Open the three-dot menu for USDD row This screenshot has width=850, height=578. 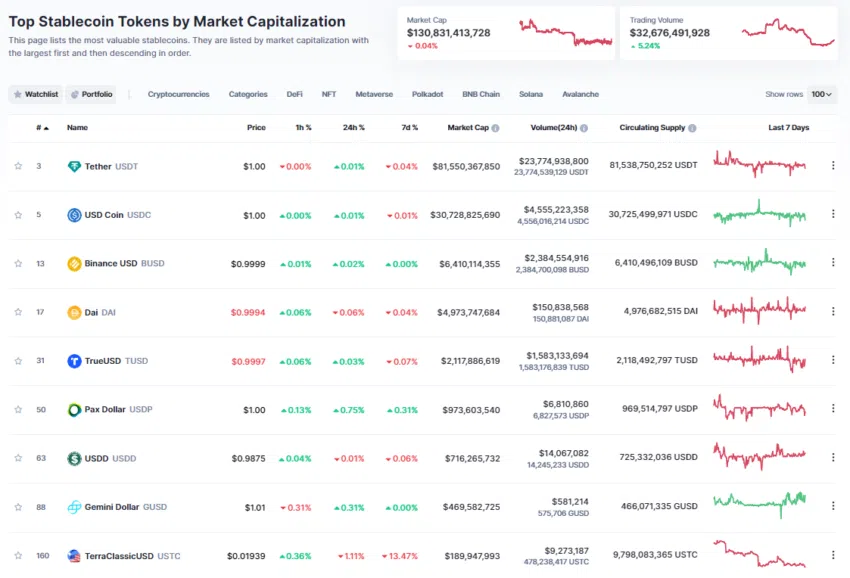coord(833,458)
